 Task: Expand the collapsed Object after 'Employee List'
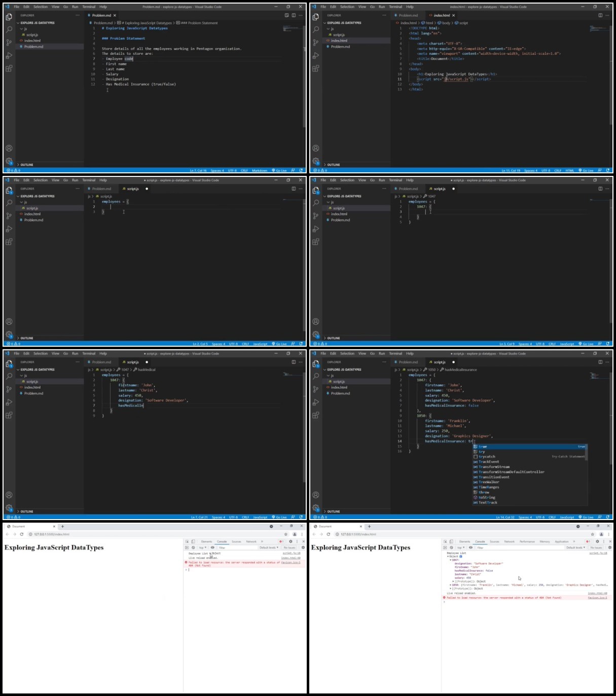[211, 554]
